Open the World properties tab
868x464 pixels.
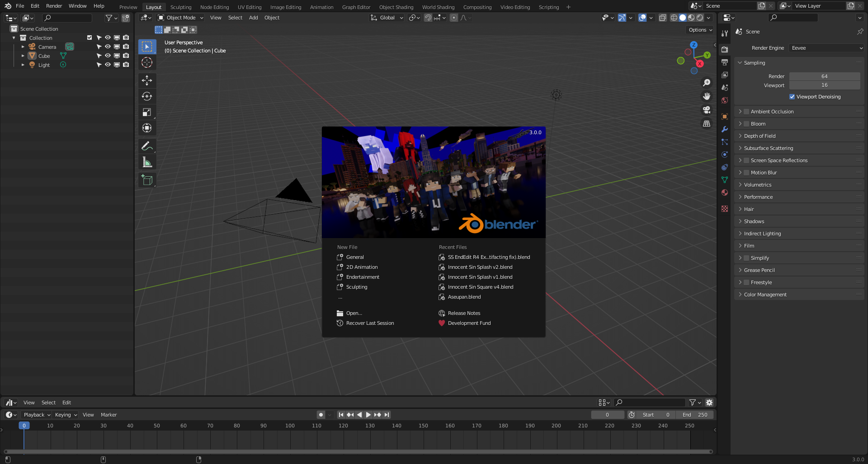click(x=725, y=100)
